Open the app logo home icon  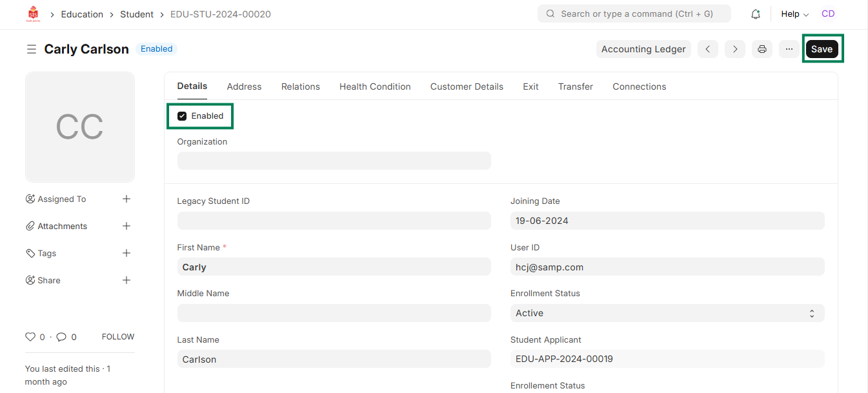[33, 14]
